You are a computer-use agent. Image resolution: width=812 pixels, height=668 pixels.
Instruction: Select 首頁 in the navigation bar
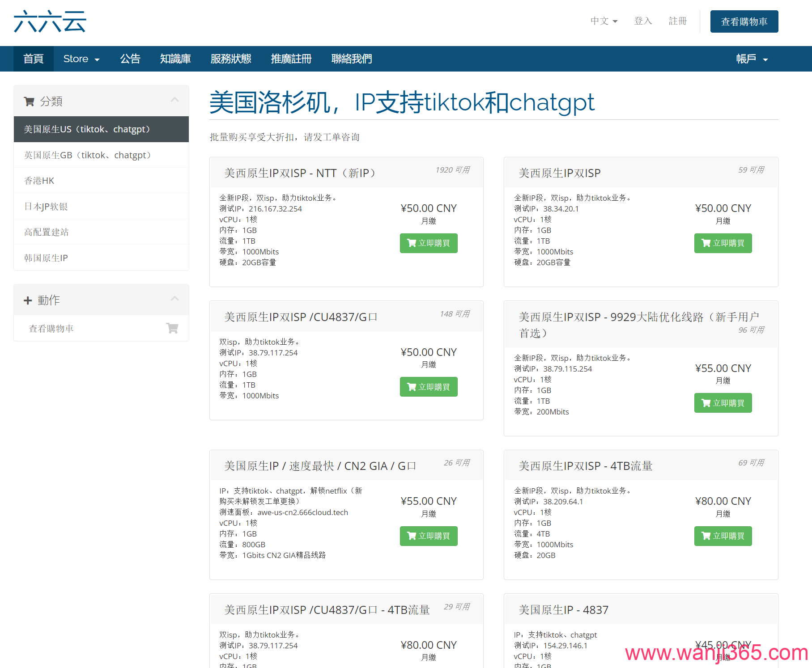(x=33, y=59)
